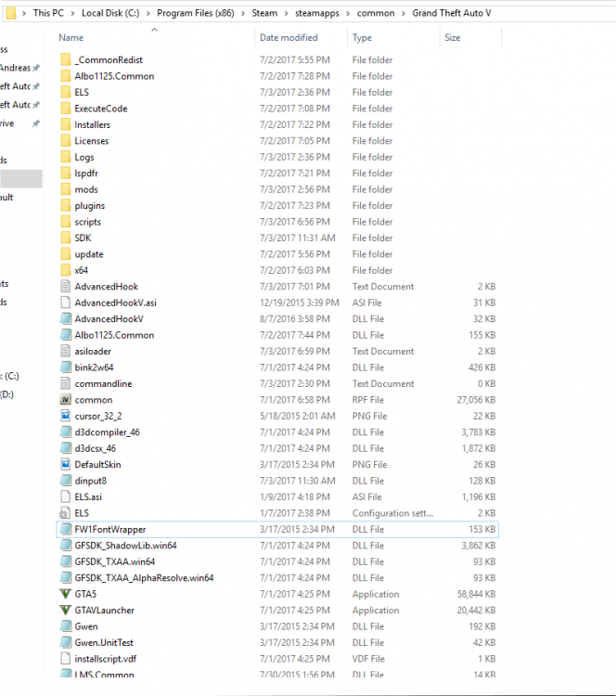Expand the chevron after steamapps breadcrumb
The width and height of the screenshot is (616, 696).
pos(348,13)
